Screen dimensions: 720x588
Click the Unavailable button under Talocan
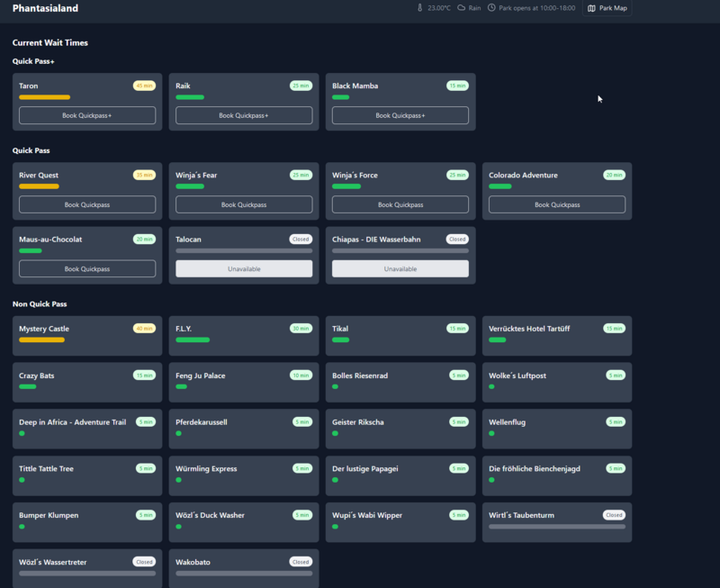244,268
